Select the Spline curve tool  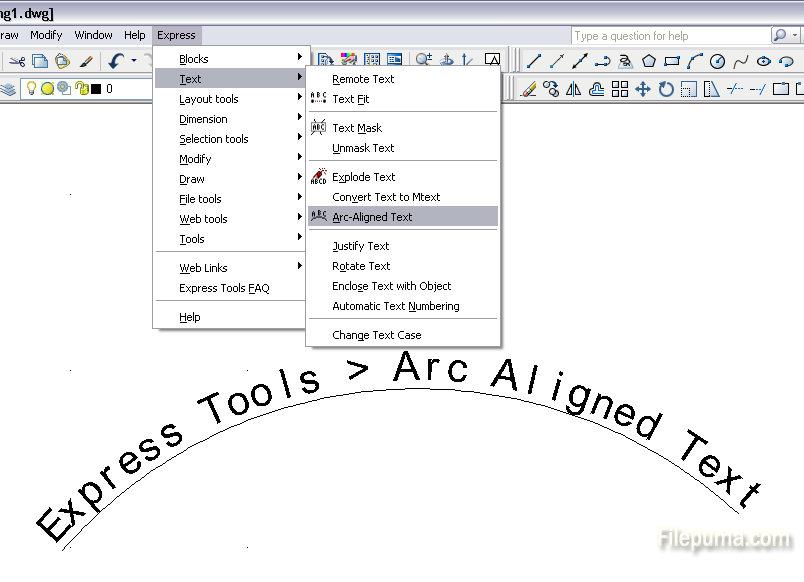[740, 61]
